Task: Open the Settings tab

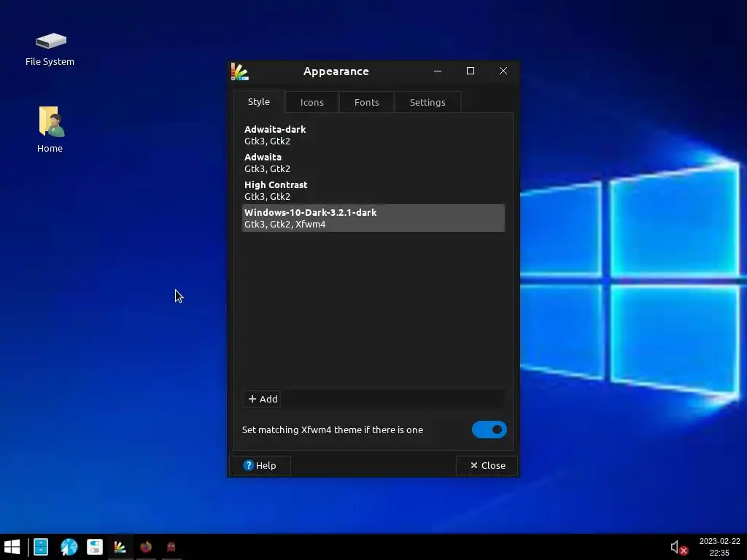Action: (427, 102)
